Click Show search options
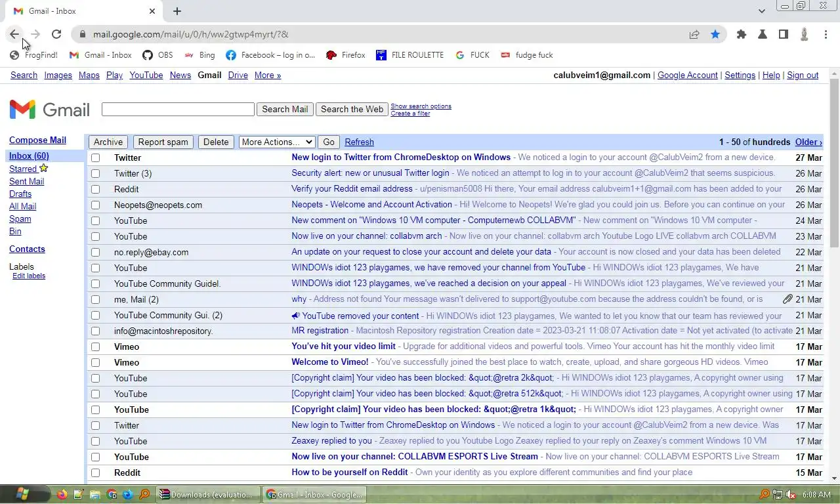 pyautogui.click(x=421, y=106)
